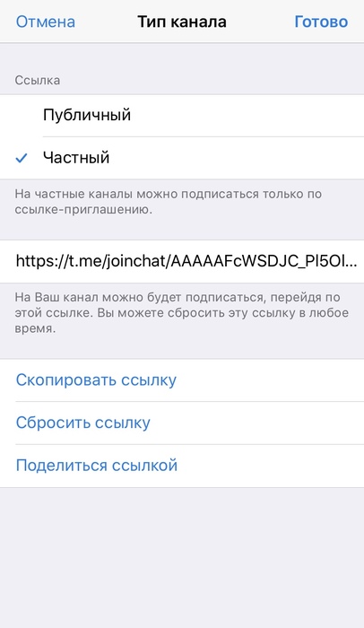Tap blank space right of Скопировать ссылку row
This screenshot has height=628, width=364.
[270, 379]
